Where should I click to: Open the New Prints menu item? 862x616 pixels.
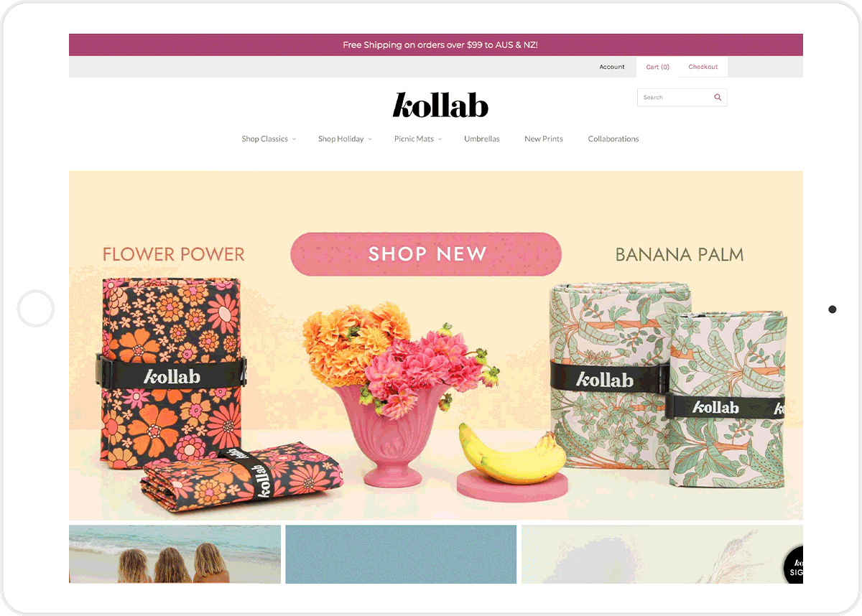[544, 139]
